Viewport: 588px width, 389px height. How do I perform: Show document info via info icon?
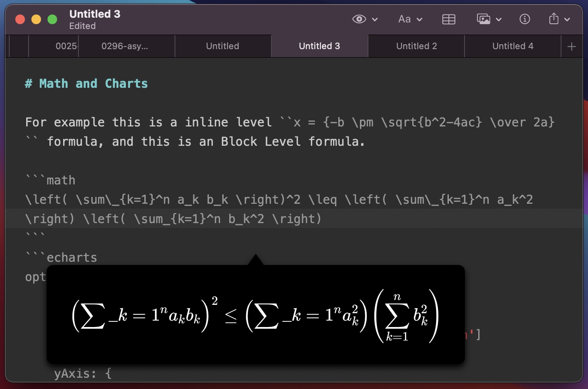524,19
